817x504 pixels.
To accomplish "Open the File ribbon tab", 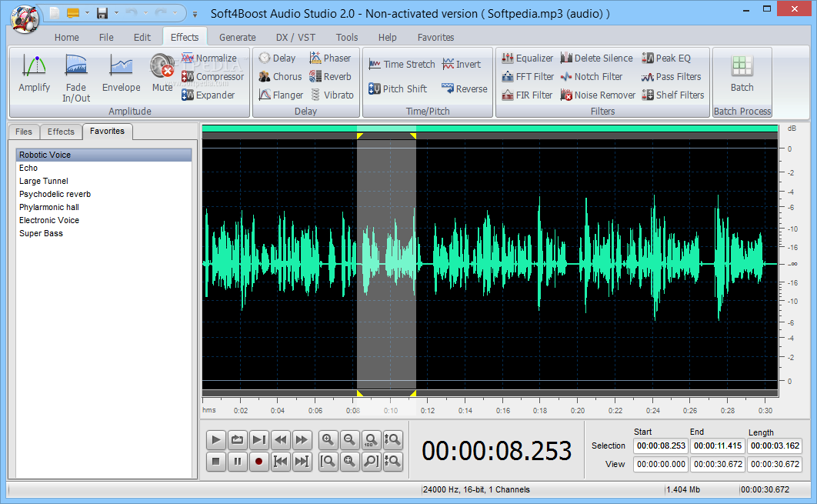I will [106, 38].
